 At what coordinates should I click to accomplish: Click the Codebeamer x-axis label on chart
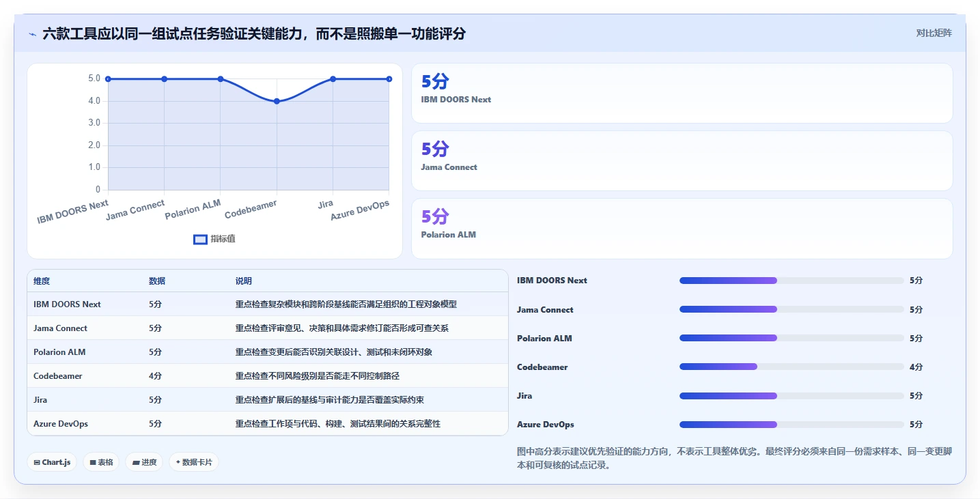(x=251, y=209)
